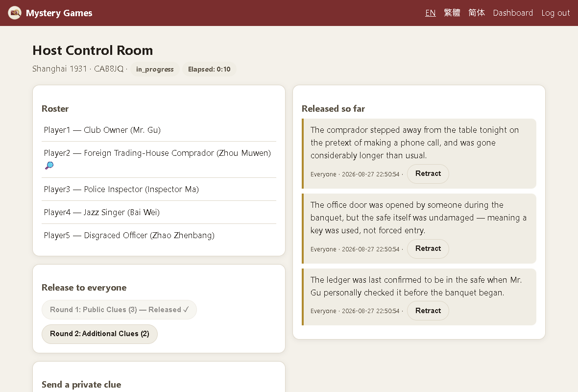Switch language to EN
Image resolution: width=578 pixels, height=392 pixels.
pos(430,13)
